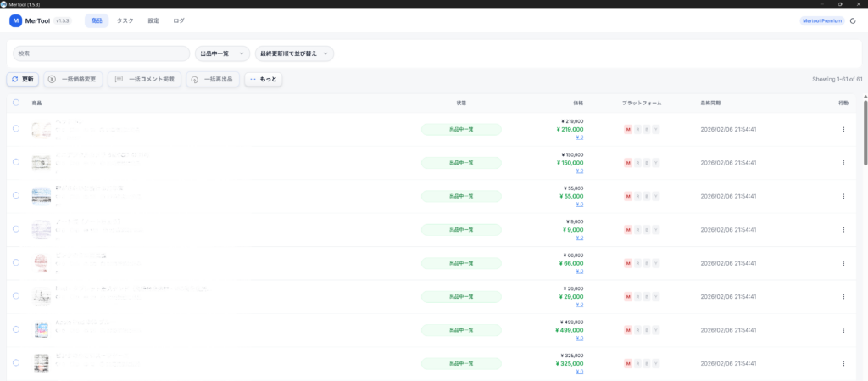Click the refresh spinner beside Mertool Premium
The height and width of the screenshot is (381, 868).
853,20
